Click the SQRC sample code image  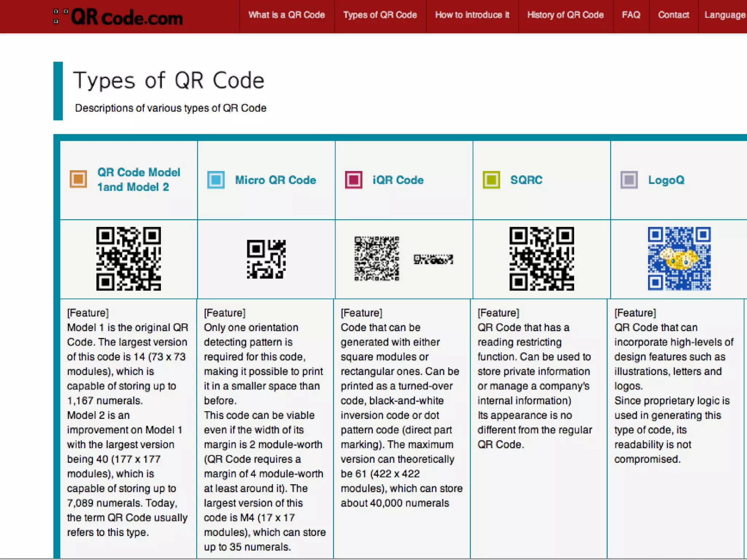point(542,259)
